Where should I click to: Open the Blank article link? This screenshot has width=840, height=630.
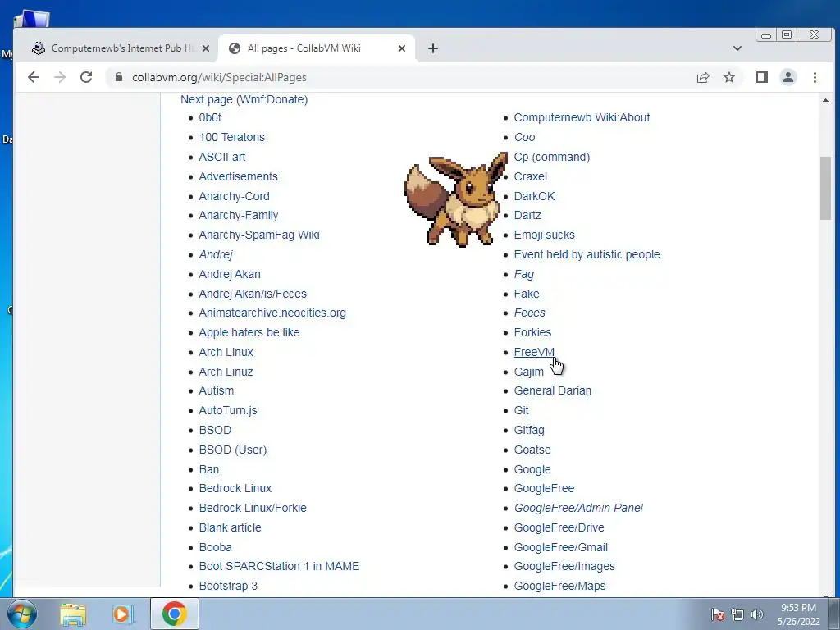[x=230, y=527]
